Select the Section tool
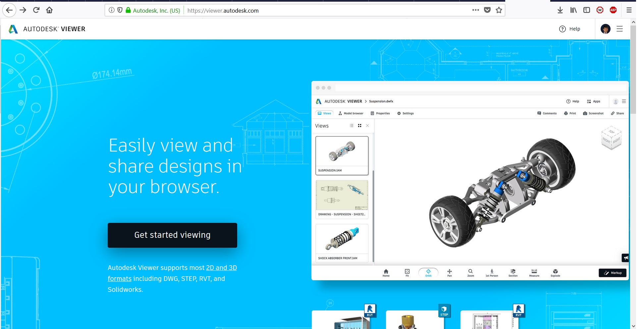Image resolution: width=644 pixels, height=329 pixels. point(513,273)
